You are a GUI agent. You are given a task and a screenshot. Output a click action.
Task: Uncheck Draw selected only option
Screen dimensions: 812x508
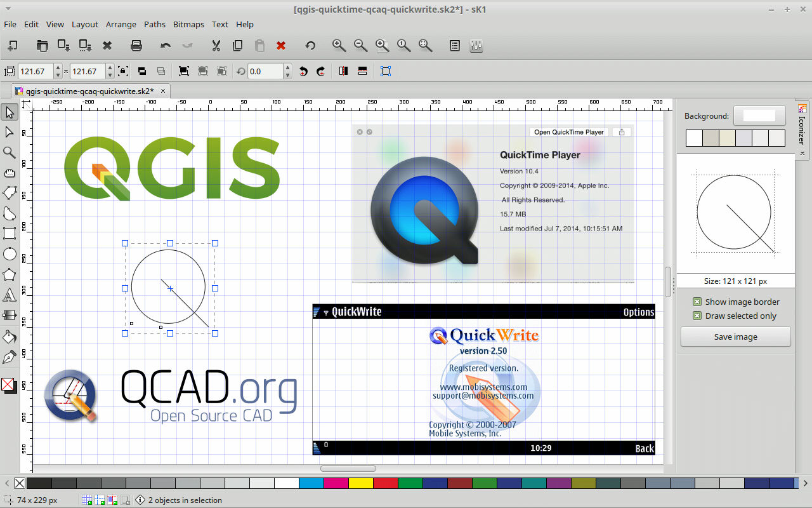pos(697,316)
